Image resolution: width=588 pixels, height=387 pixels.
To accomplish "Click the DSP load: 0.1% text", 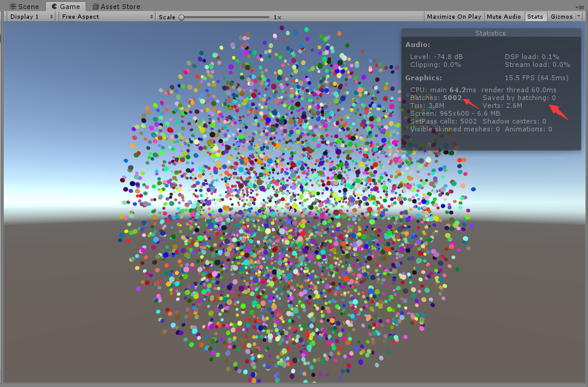I will pyautogui.click(x=532, y=57).
